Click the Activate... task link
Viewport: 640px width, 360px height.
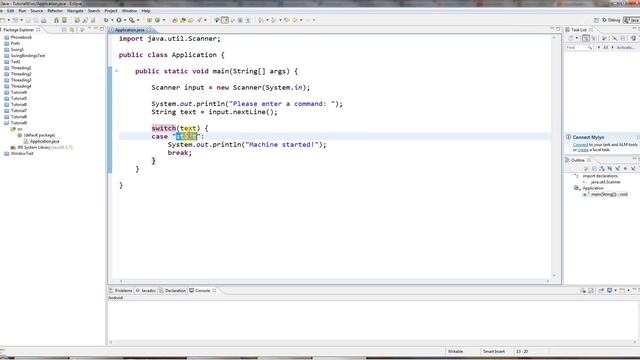625,47
